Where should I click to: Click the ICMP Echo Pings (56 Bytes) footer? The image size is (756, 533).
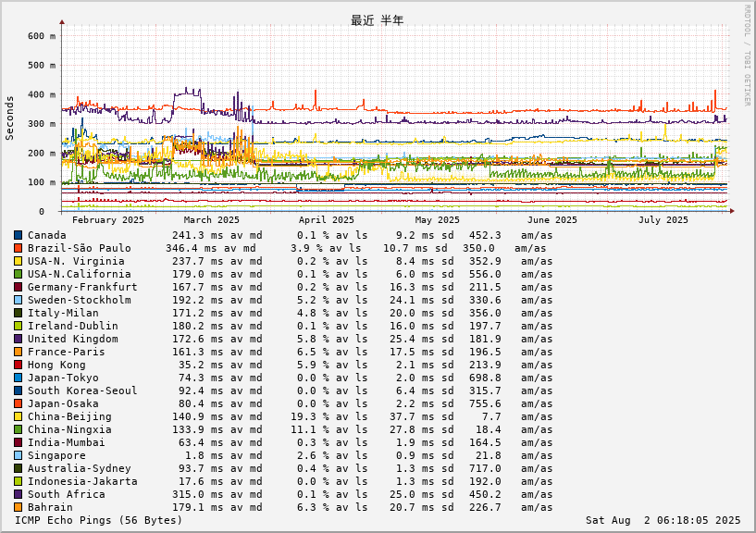pos(99,520)
